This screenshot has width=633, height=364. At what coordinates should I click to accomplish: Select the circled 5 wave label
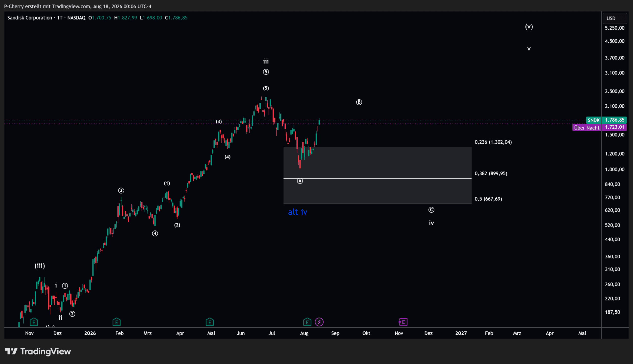click(266, 72)
